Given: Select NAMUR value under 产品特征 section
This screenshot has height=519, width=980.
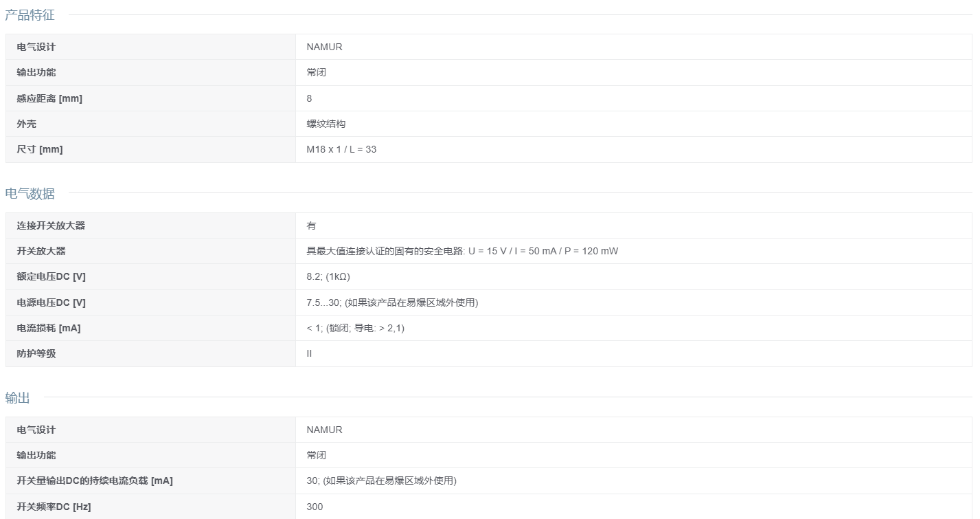Looking at the screenshot, I should tap(324, 47).
